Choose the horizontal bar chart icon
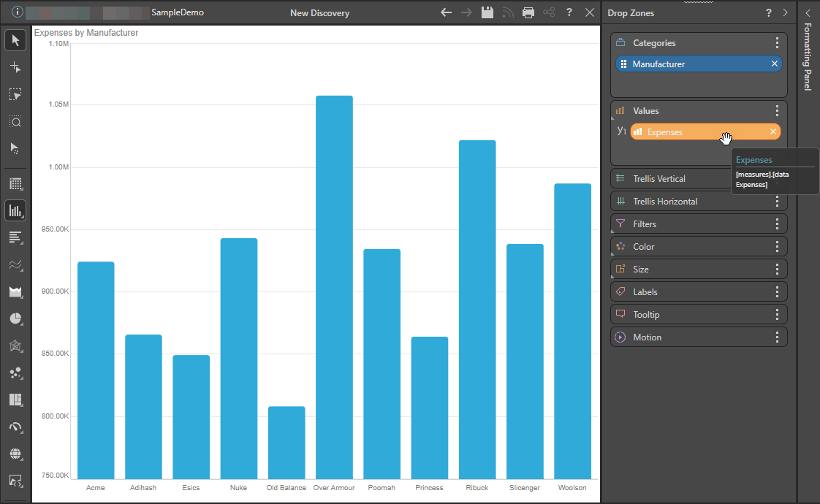This screenshot has width=820, height=504. click(x=15, y=237)
